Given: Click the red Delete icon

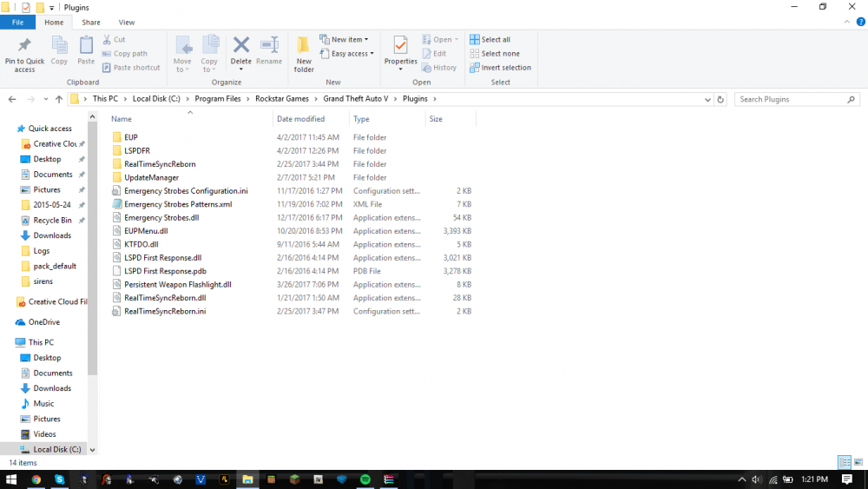Looking at the screenshot, I should coord(240,45).
